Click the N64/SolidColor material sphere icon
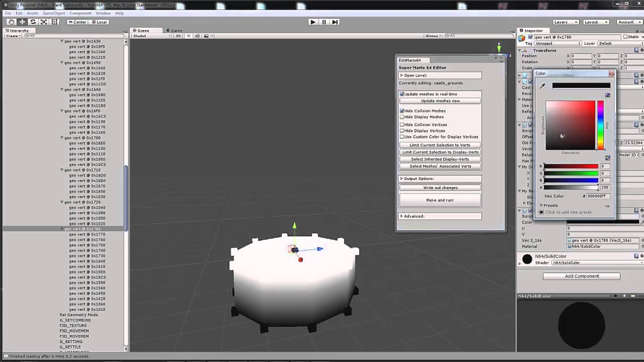The height and width of the screenshot is (362, 644). pos(527,259)
